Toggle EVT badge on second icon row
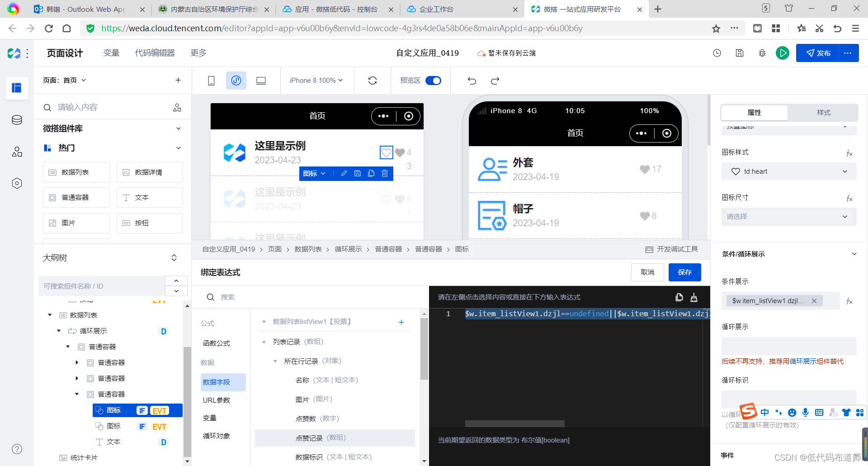Image resolution: width=868 pixels, height=466 pixels. point(159,426)
